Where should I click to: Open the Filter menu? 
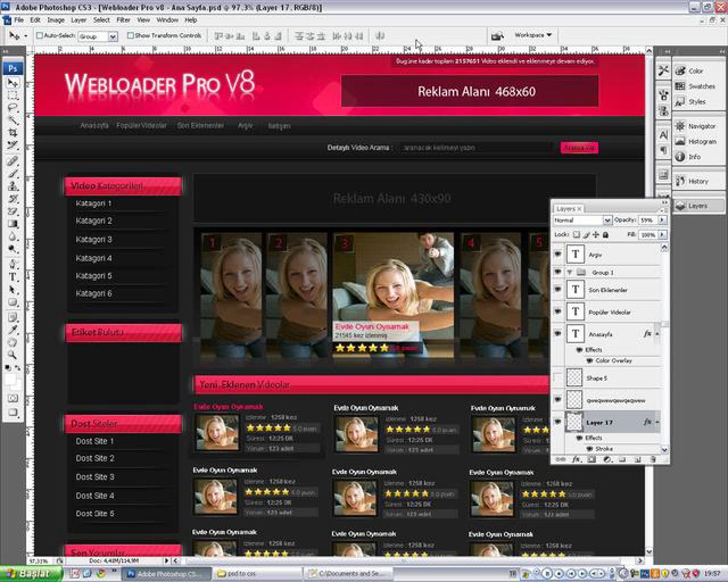(123, 20)
